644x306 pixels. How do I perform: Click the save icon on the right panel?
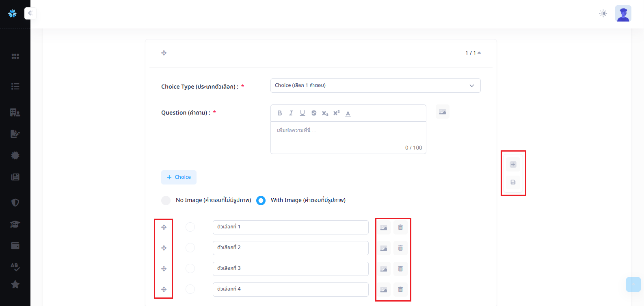click(x=513, y=182)
